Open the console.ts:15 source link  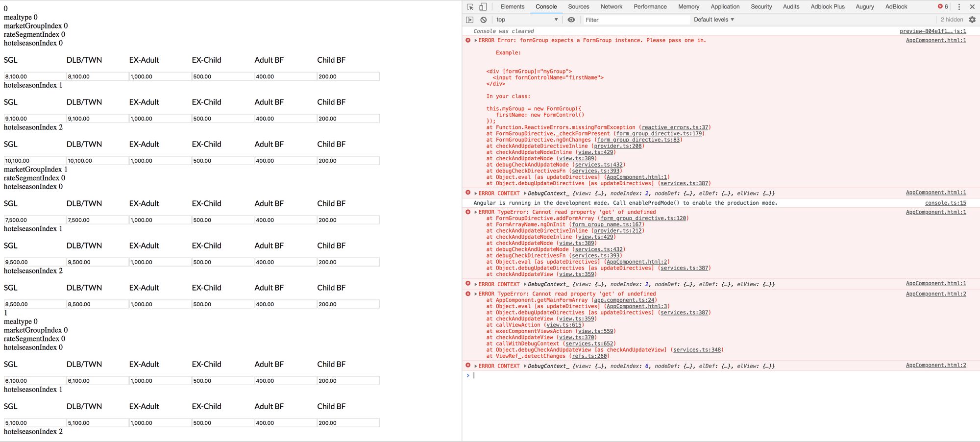click(x=945, y=203)
